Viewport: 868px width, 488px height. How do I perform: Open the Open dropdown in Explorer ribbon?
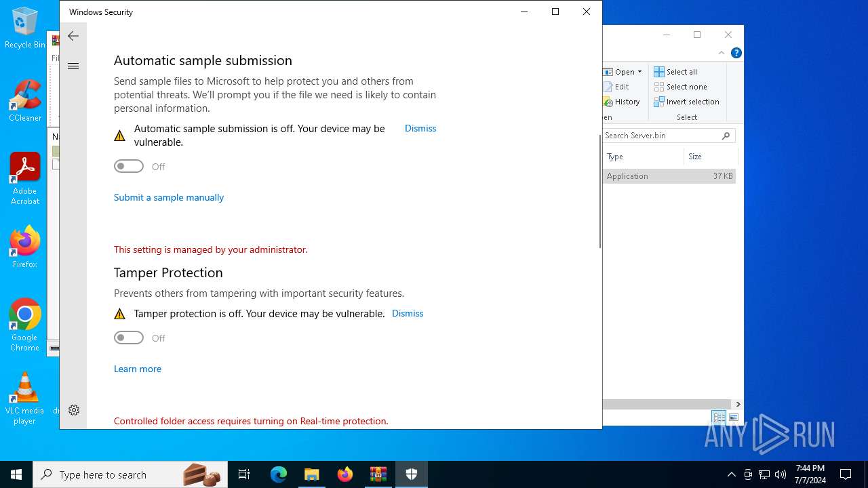(623, 72)
